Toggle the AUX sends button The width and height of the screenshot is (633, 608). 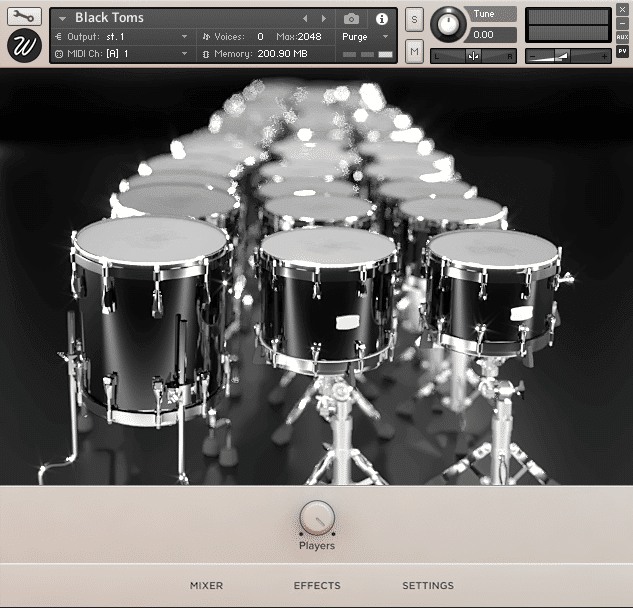click(x=622, y=37)
